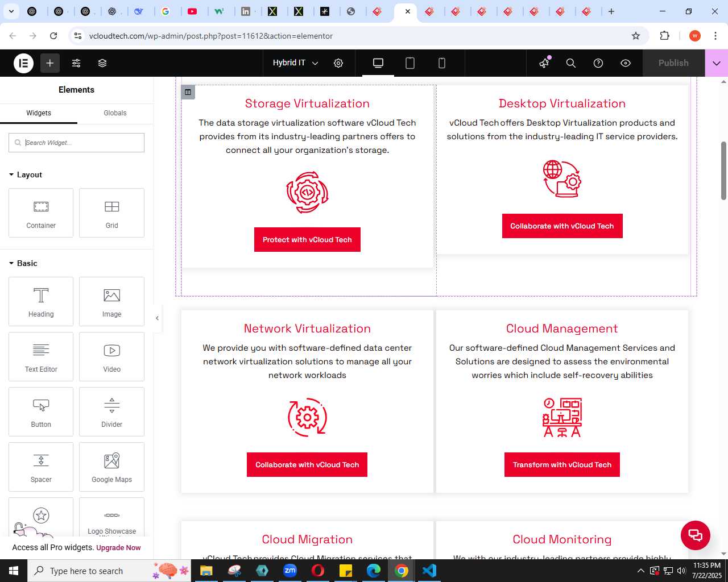
Task: Click Collaborate button under Desktop Virtualization
Action: pos(562,226)
